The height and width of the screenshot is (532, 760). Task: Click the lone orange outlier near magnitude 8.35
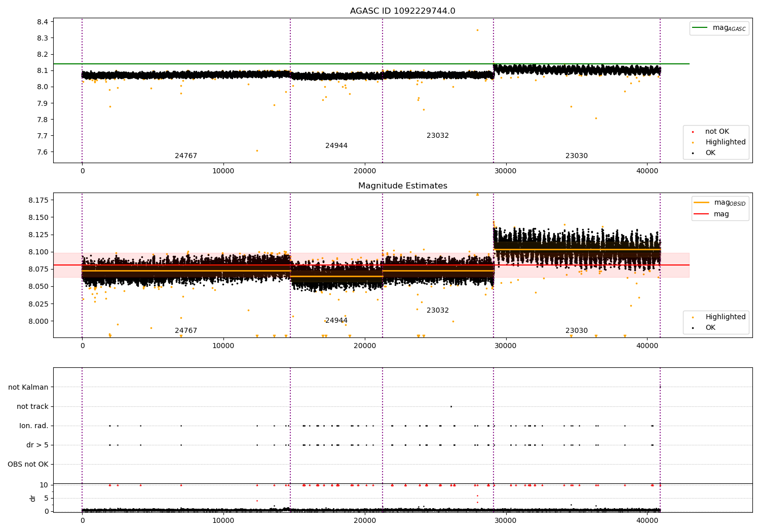[x=477, y=30]
